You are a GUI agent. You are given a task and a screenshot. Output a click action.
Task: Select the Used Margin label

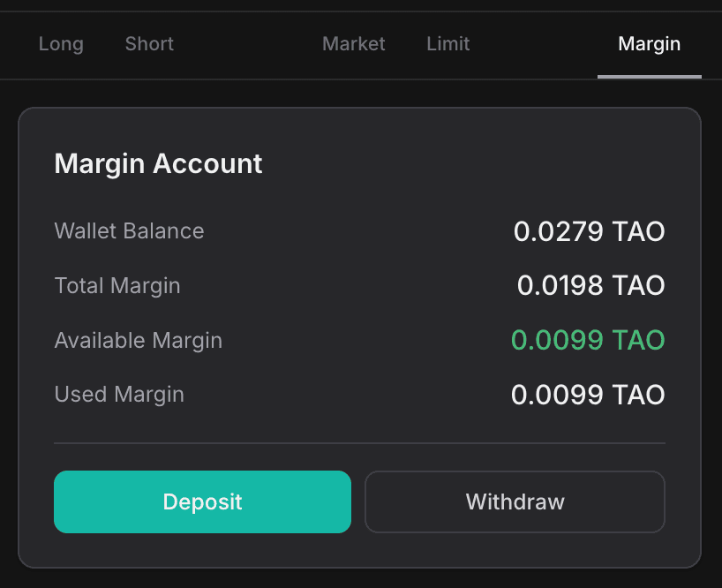coord(119,395)
